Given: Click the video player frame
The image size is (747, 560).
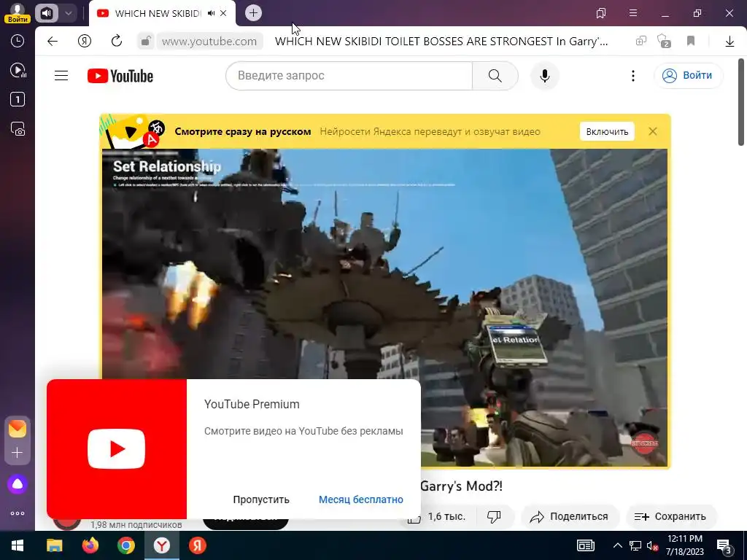Looking at the screenshot, I should coord(384,308).
